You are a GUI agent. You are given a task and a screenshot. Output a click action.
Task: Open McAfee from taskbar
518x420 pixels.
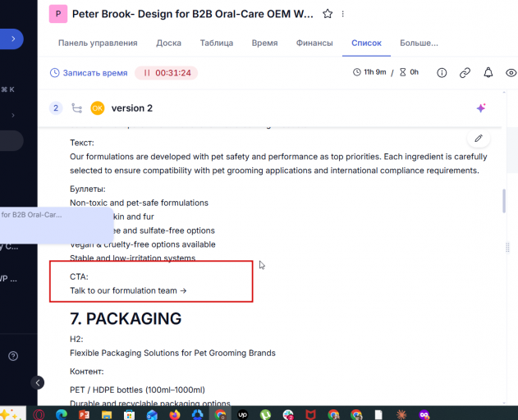(310, 414)
